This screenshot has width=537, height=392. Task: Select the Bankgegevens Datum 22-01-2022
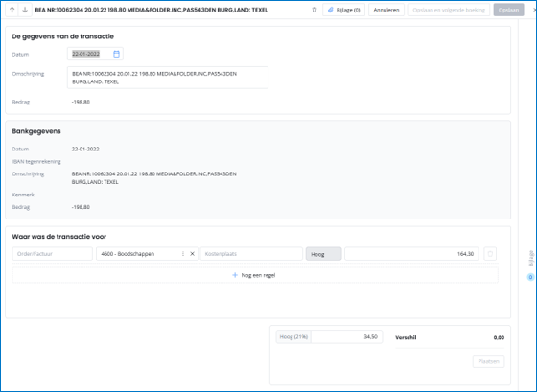pyautogui.click(x=85, y=149)
